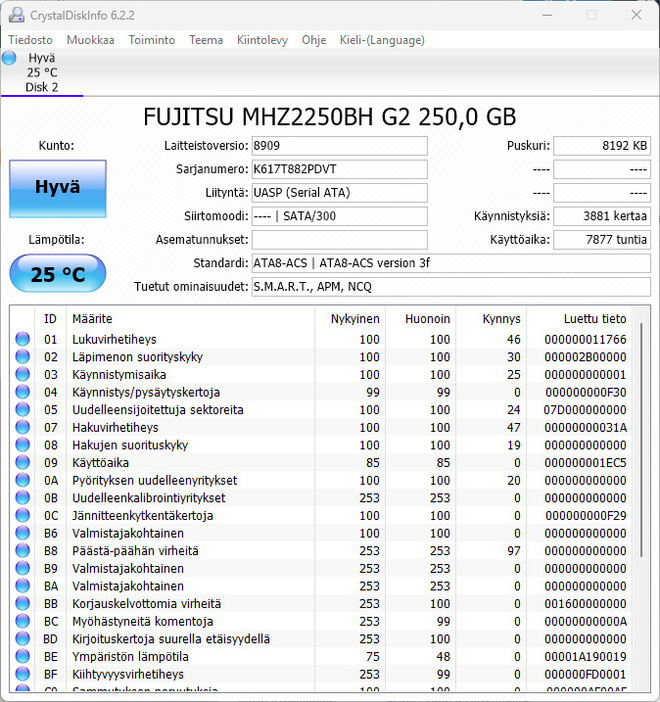Select raw value 000000001EC5
Screen dimensions: 660x702
click(x=585, y=462)
